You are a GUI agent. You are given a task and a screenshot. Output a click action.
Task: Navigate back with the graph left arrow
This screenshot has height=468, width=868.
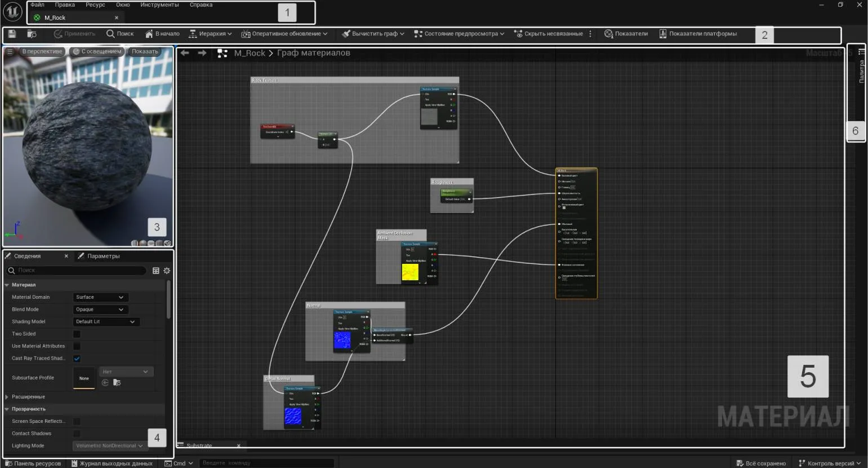[185, 53]
